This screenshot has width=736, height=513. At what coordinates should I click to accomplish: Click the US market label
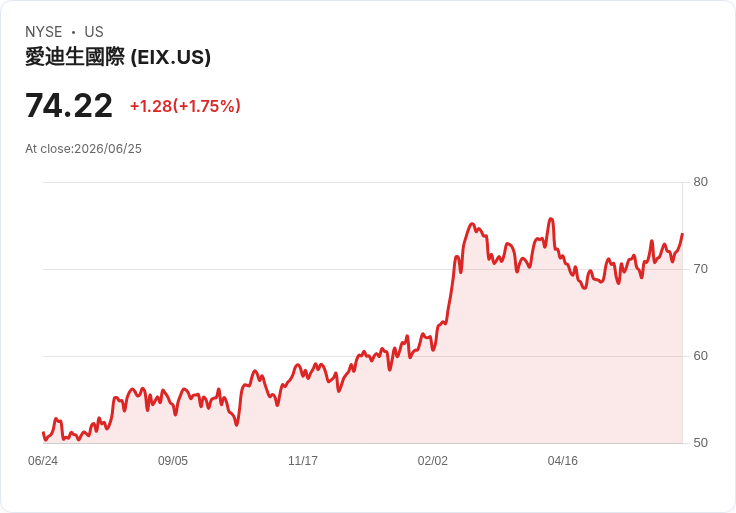(x=94, y=32)
